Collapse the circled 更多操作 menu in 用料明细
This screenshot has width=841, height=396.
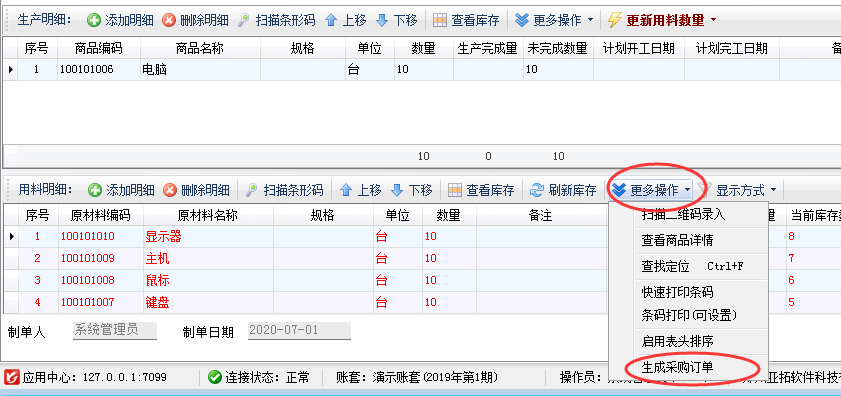(652, 190)
